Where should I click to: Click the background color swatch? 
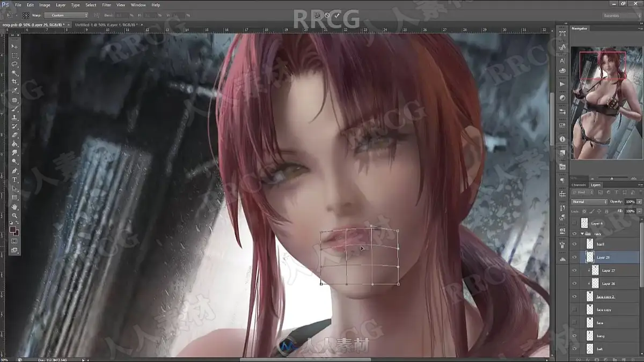click(17, 232)
